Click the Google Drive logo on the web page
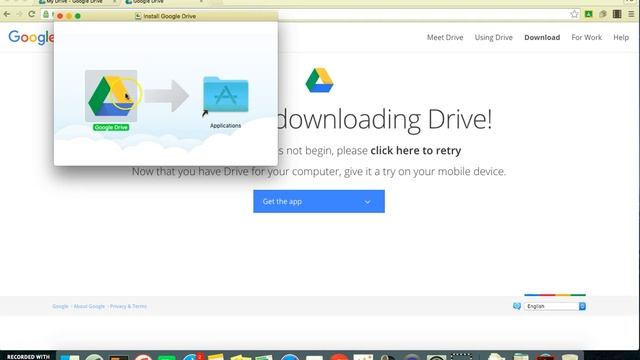This screenshot has width=640, height=360. click(x=319, y=80)
